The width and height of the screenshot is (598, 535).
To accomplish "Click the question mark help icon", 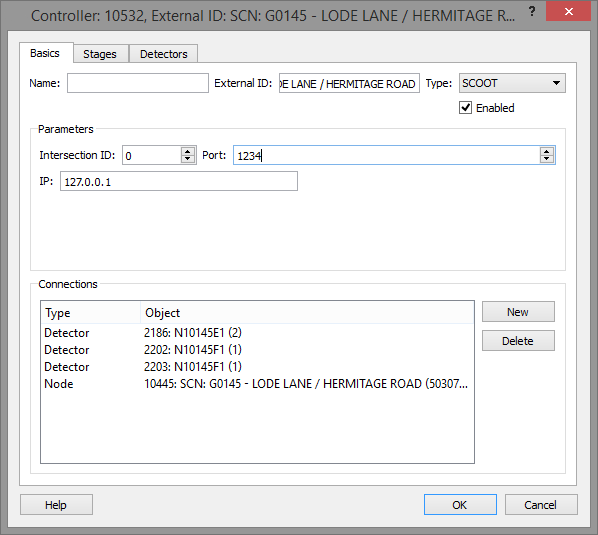I will click(x=532, y=11).
